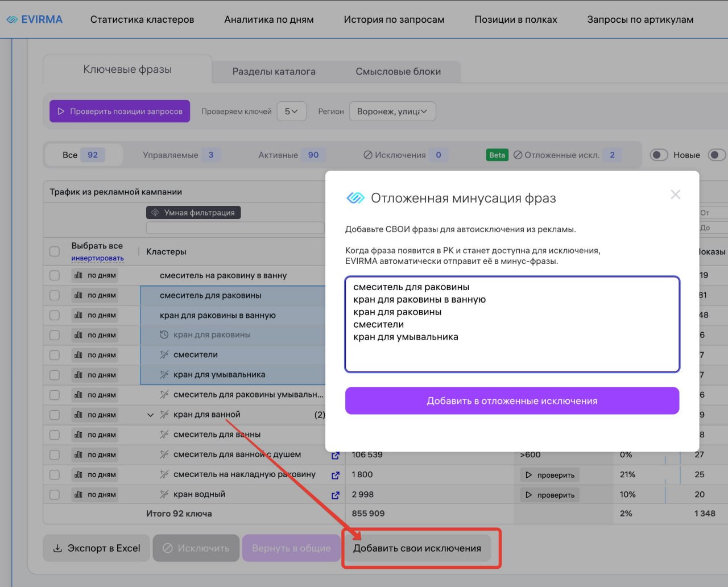Image resolution: width=728 pixels, height=587 pixels.
Task: Switch to Смысловые блоки tab
Action: pos(398,72)
